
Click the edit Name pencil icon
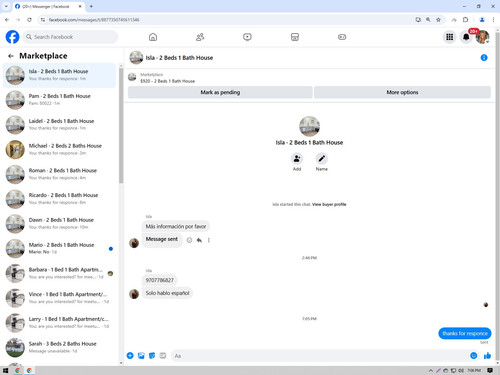321,159
